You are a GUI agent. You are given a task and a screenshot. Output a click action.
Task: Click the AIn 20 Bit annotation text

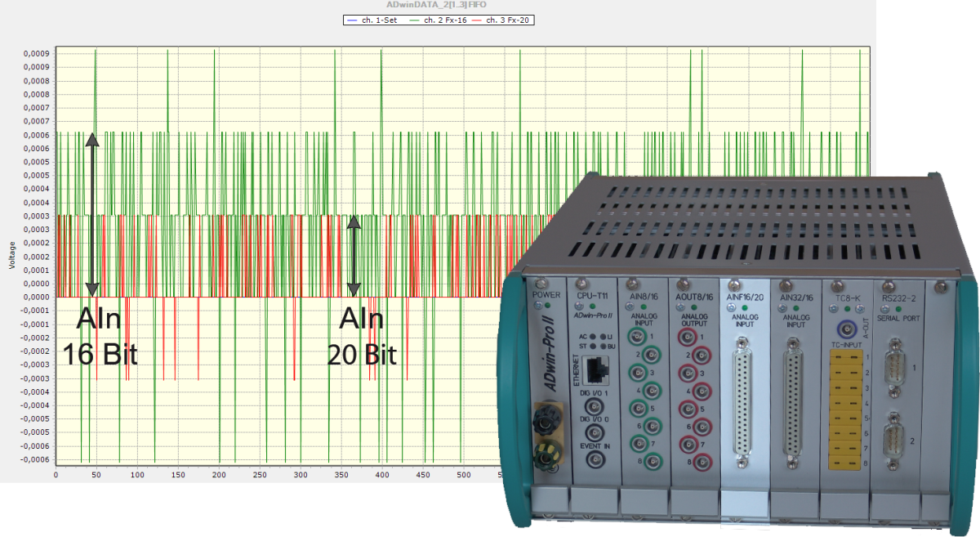coord(362,336)
